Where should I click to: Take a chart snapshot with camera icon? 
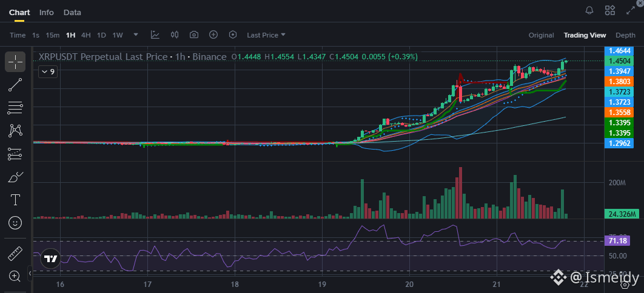194,35
